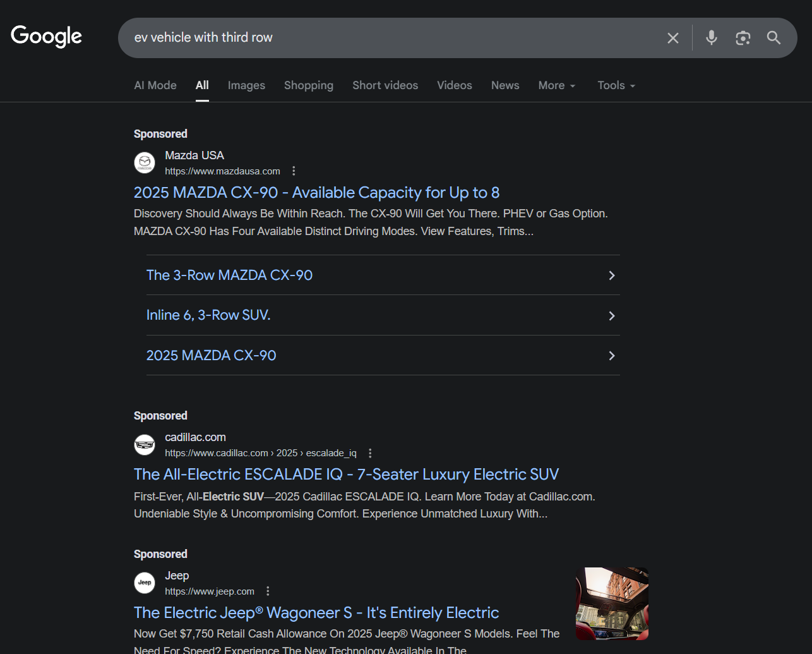The height and width of the screenshot is (654, 812).
Task: Open The Electric Jeep Wagoneer S headline
Action: pyautogui.click(x=316, y=613)
